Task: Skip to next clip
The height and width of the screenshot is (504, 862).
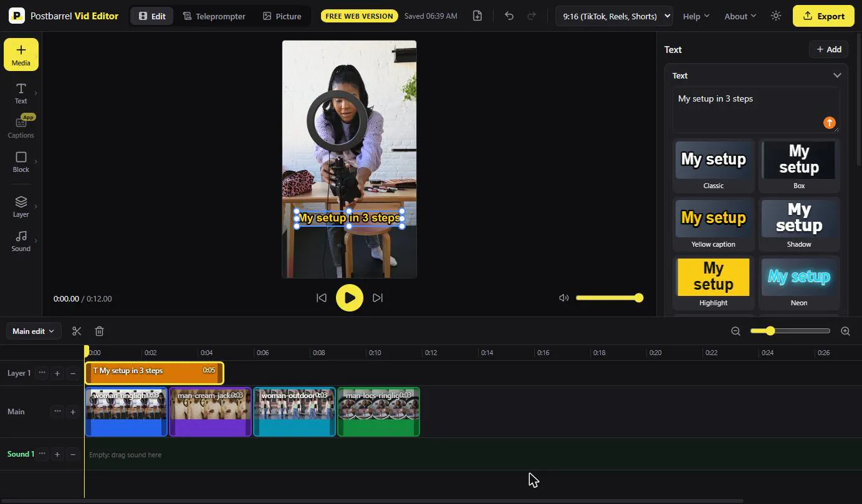Action: (x=378, y=298)
